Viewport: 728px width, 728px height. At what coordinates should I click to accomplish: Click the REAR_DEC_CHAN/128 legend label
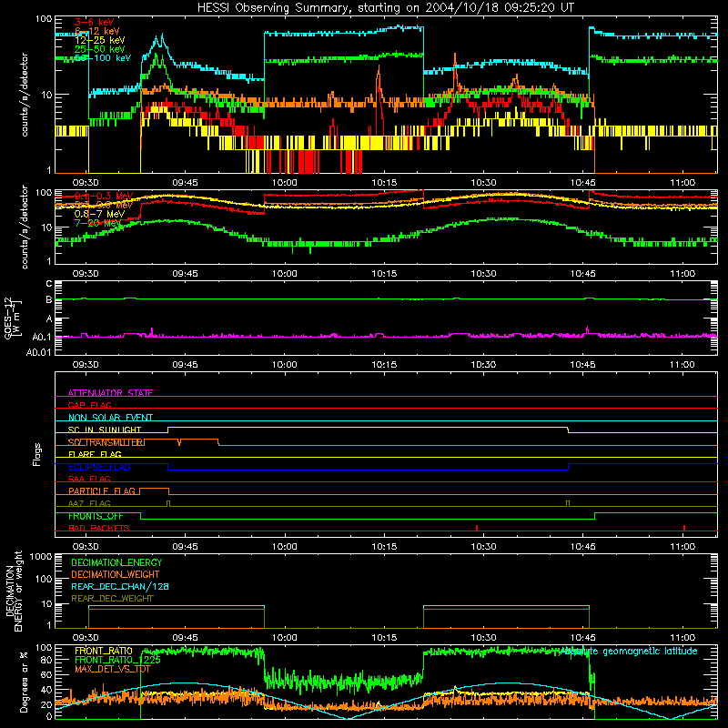click(x=120, y=586)
